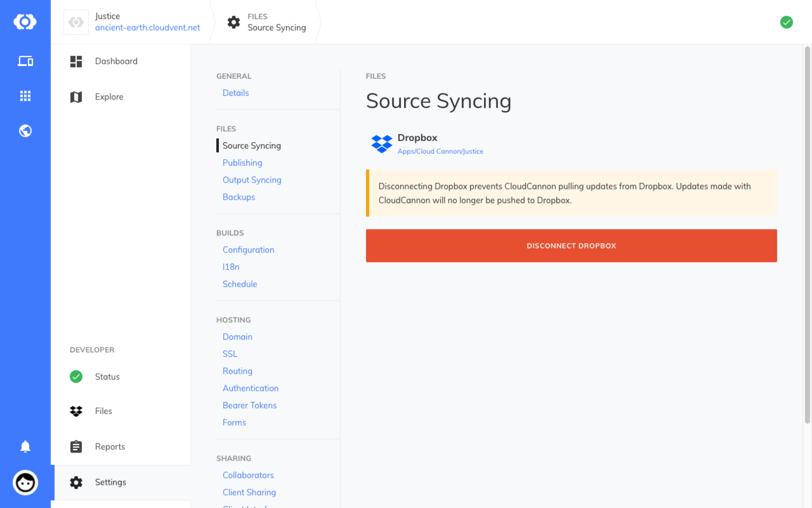
Task: Click the gear icon in breadcrumb
Action: point(233,22)
